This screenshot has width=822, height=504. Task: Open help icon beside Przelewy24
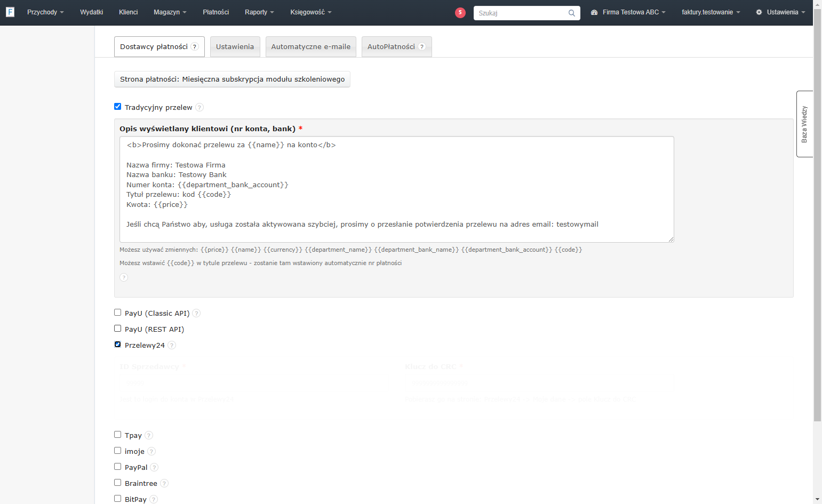[x=172, y=345]
